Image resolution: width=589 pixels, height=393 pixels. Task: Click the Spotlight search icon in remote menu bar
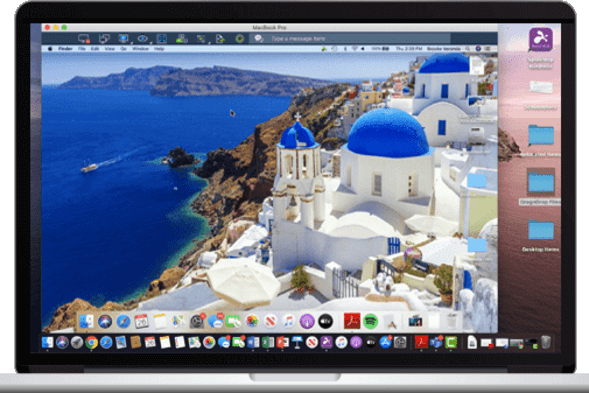click(467, 48)
